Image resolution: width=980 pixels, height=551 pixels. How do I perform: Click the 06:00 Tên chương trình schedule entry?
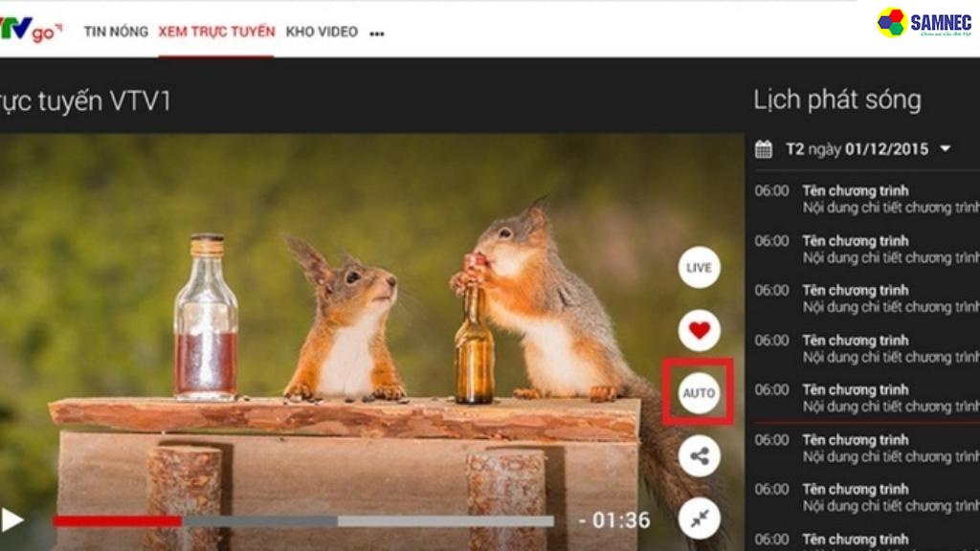(x=852, y=190)
